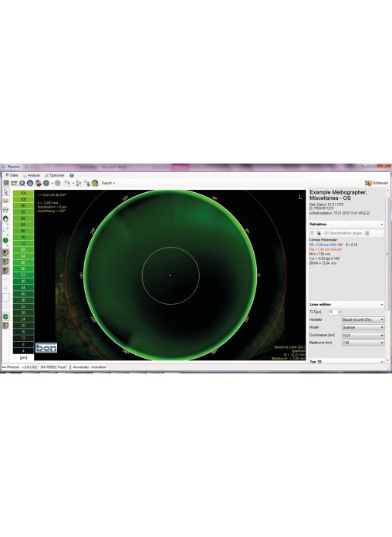Click the Schliessen close-exam icon
The image size is (392, 537).
368,183
